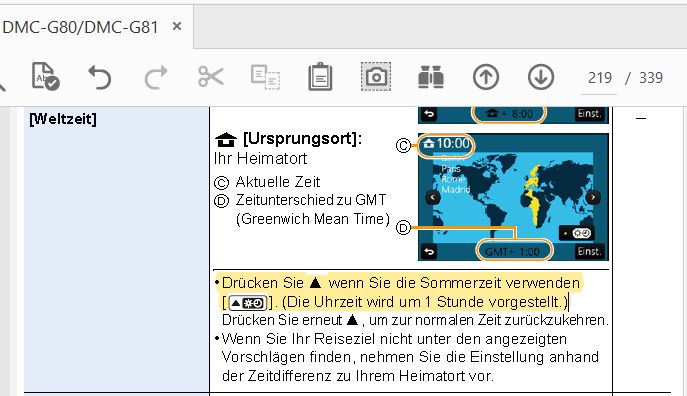Click the Copy text icon

tap(266, 77)
